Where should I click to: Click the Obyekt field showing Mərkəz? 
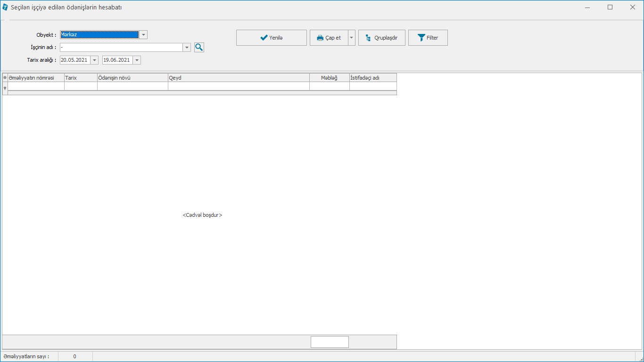(x=99, y=35)
